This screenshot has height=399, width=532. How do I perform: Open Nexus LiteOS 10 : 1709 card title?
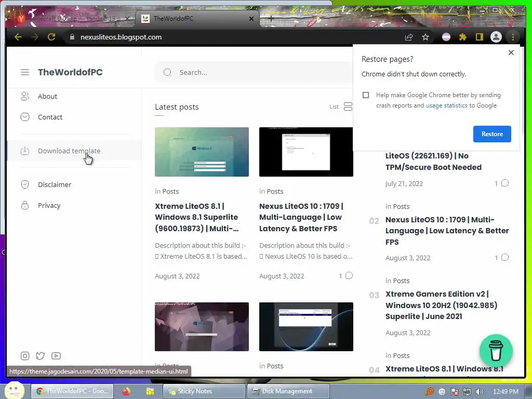(x=301, y=217)
